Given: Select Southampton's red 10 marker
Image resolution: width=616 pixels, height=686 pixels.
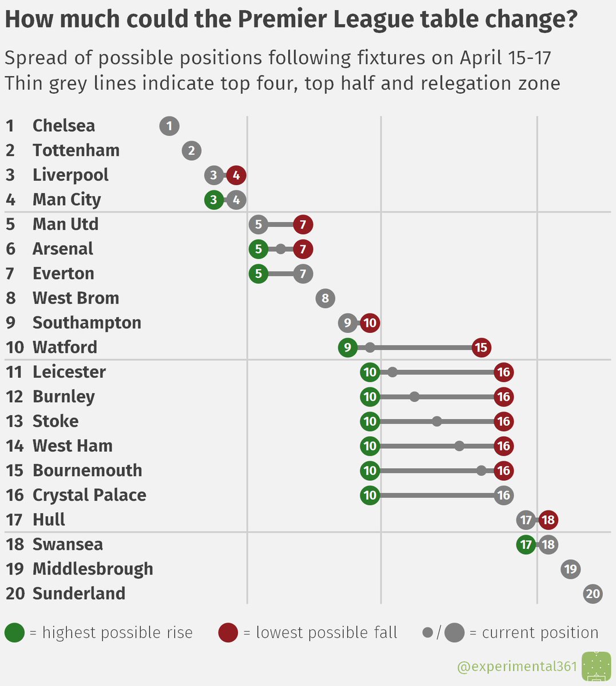Looking at the screenshot, I should click(x=370, y=322).
